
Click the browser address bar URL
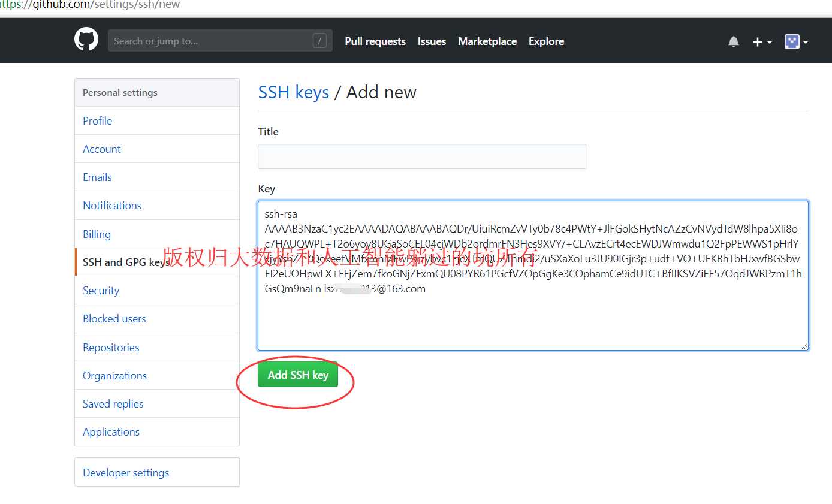point(90,5)
